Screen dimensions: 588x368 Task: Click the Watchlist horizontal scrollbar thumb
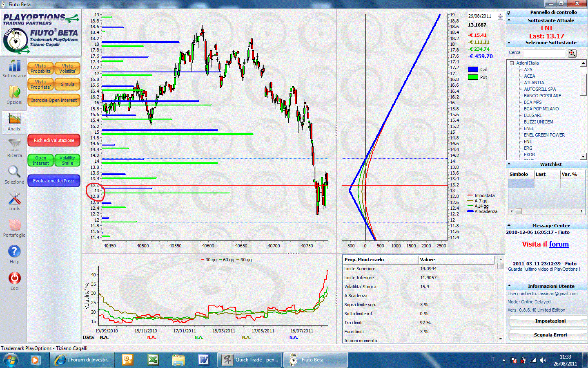point(519,211)
